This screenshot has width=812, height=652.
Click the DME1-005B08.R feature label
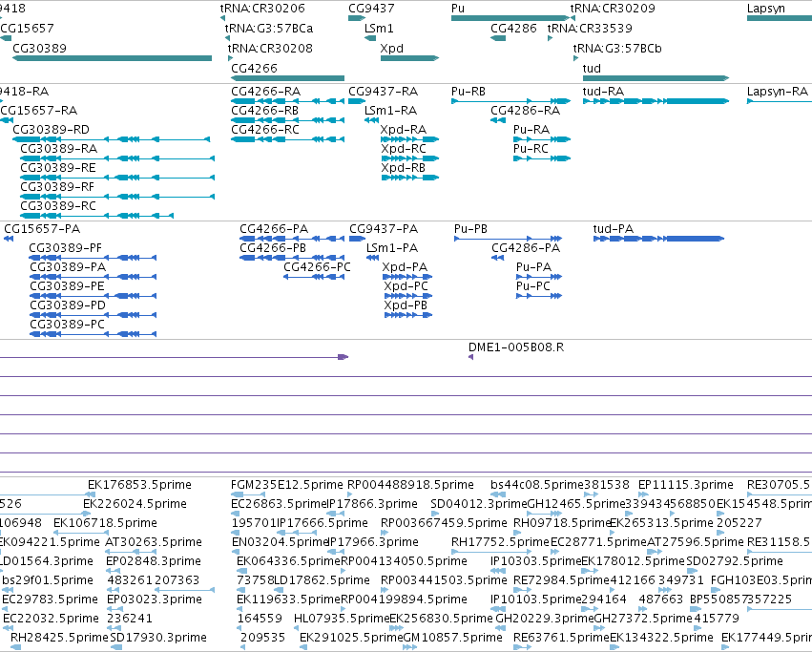coord(516,347)
